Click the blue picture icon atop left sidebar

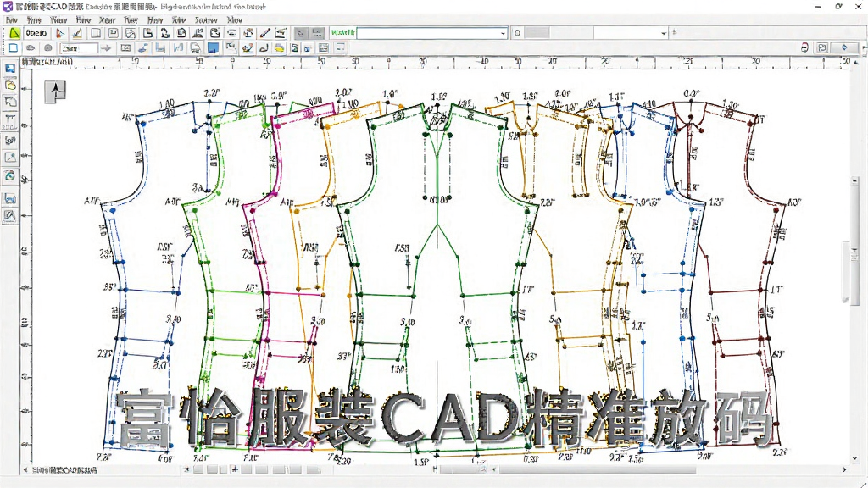[x=10, y=69]
